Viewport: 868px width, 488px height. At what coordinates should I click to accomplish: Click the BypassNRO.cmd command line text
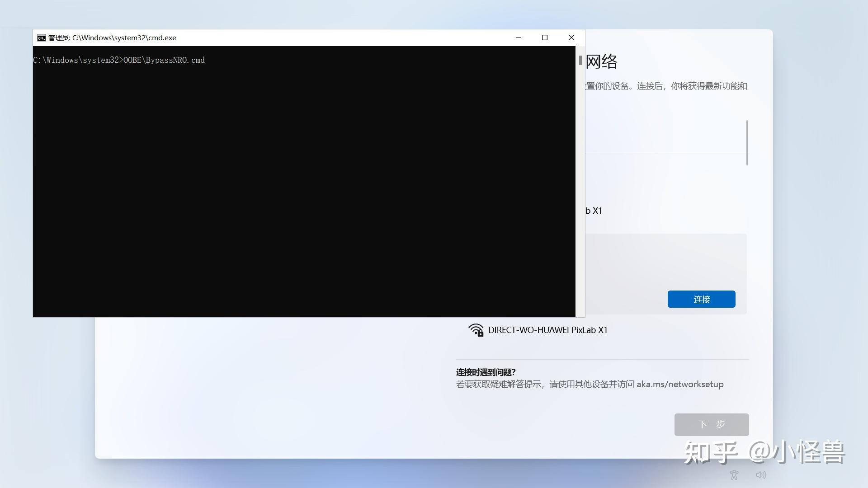tap(118, 60)
